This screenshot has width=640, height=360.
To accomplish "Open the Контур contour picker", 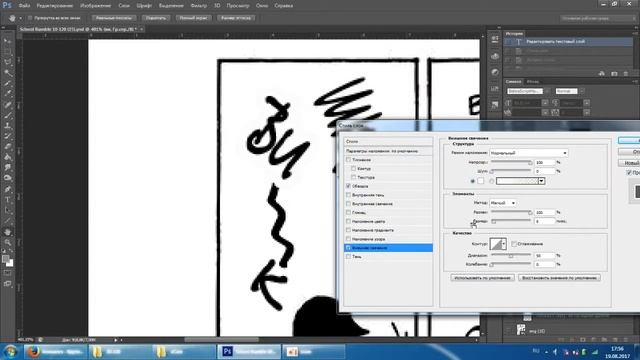I will (498, 244).
